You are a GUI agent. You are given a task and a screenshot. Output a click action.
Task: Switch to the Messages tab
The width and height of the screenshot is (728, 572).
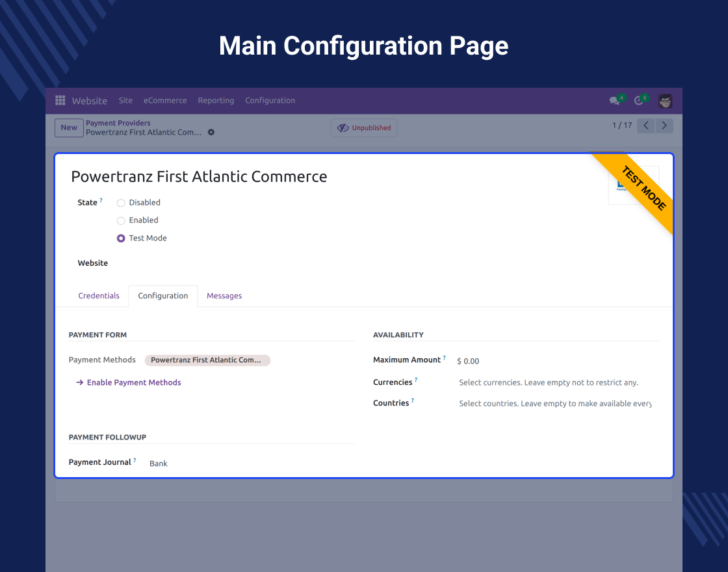[x=224, y=296]
